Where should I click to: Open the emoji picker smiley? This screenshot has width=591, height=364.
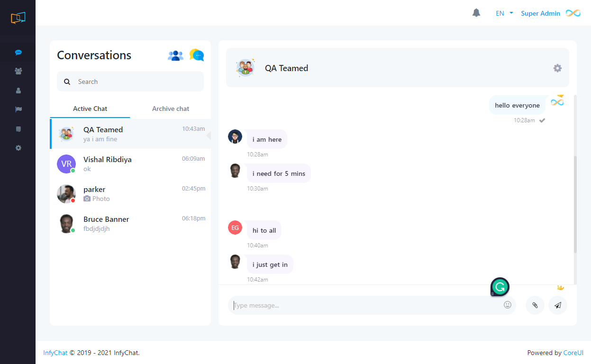click(x=508, y=305)
